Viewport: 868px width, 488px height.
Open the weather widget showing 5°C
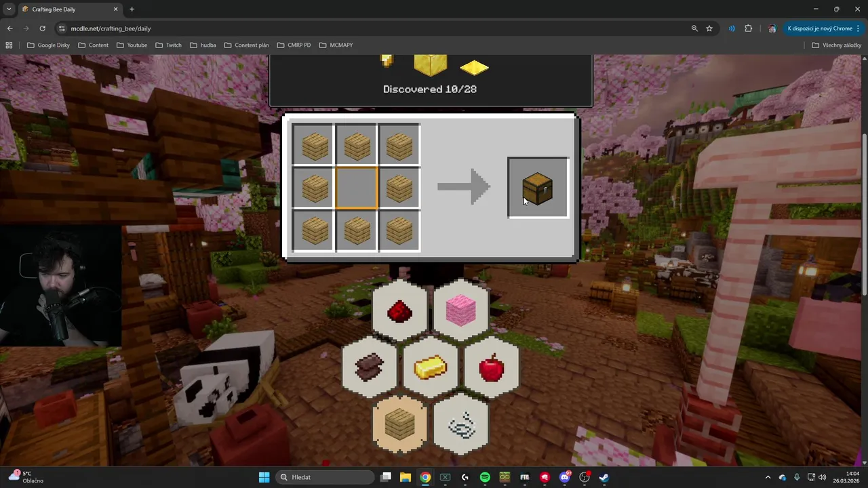point(26,477)
